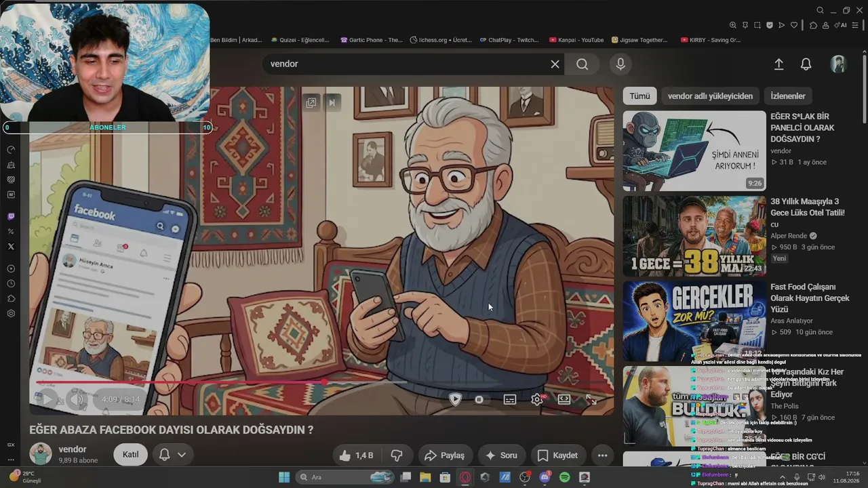Open the Opera AI assistant button

(x=839, y=25)
